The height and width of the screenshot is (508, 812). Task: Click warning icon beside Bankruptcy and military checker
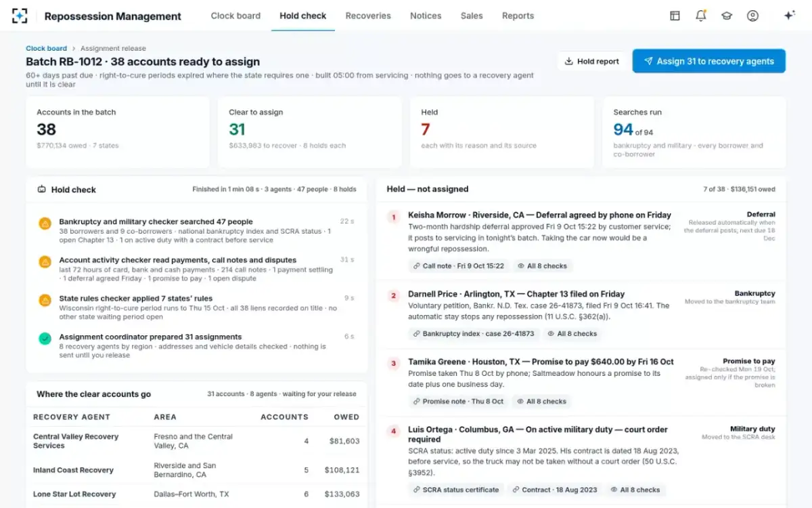[45, 223]
